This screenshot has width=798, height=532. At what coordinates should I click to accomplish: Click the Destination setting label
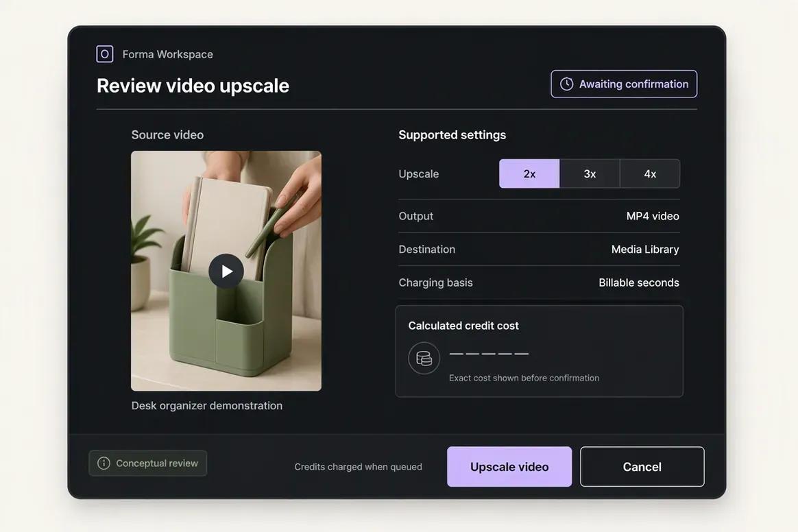[x=426, y=250]
